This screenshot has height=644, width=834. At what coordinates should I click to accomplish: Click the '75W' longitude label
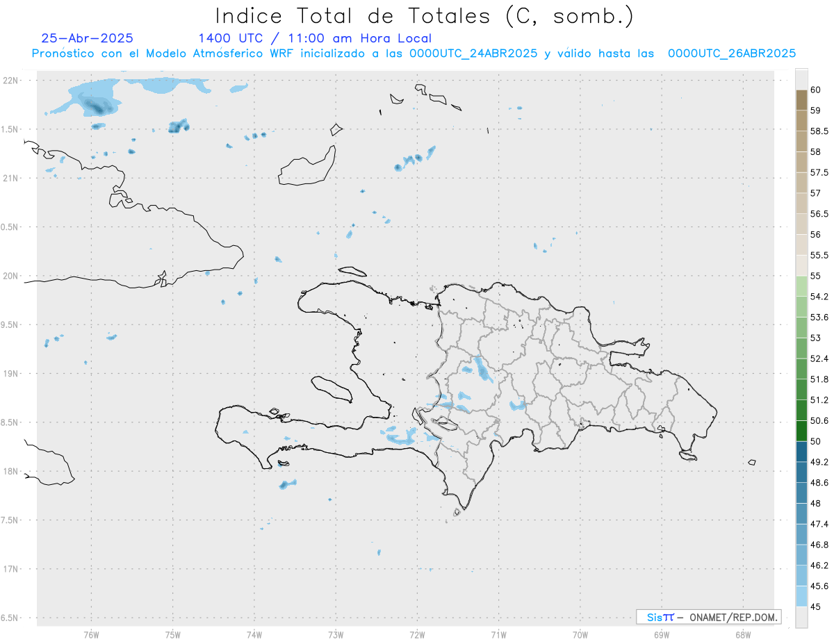point(173,634)
